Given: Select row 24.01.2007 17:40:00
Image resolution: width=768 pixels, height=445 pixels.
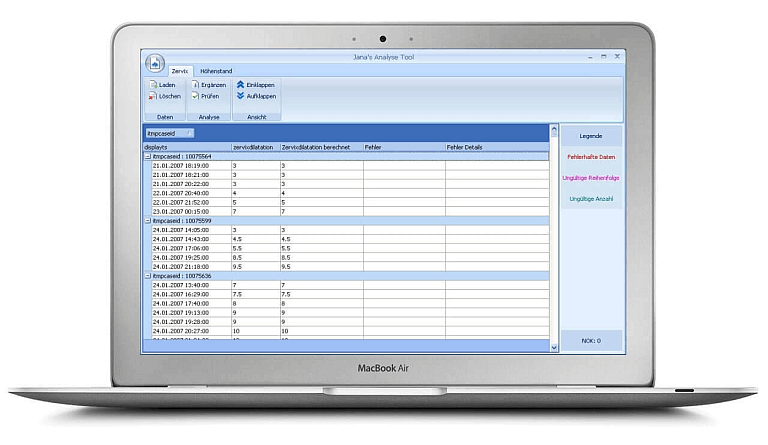Looking at the screenshot, I should [x=350, y=304].
